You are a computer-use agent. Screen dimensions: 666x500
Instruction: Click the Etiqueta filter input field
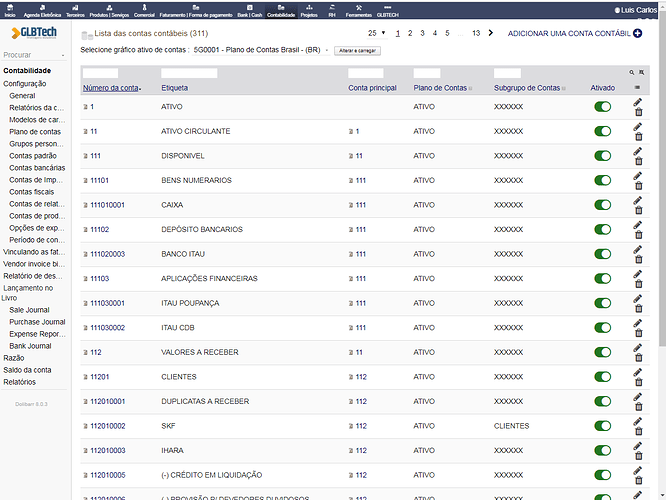click(189, 73)
